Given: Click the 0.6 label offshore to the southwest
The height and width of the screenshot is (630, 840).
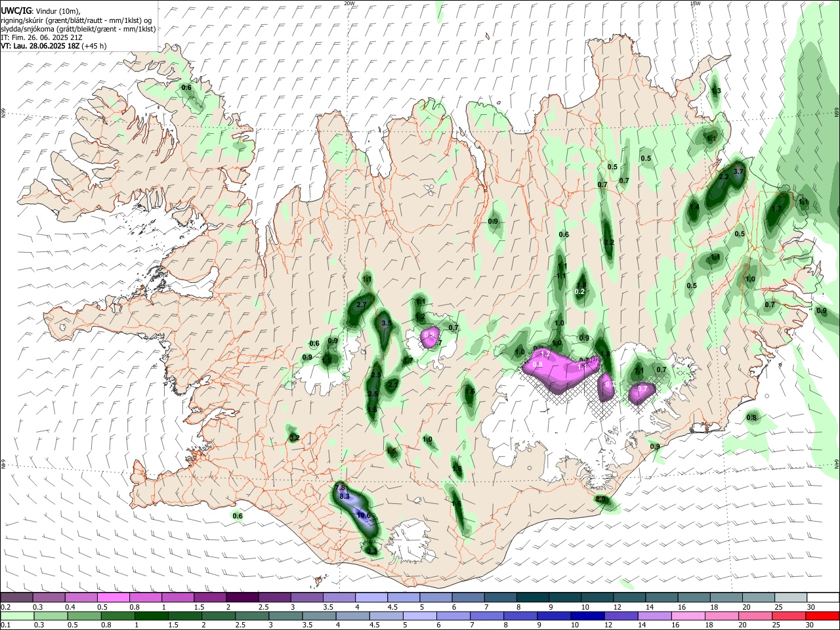Looking at the screenshot, I should click(x=238, y=516).
